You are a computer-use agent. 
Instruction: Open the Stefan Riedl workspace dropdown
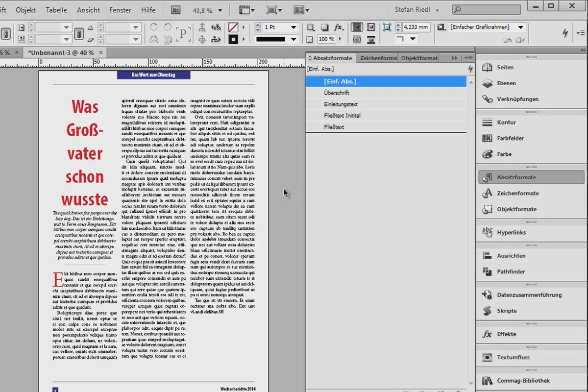[417, 10]
